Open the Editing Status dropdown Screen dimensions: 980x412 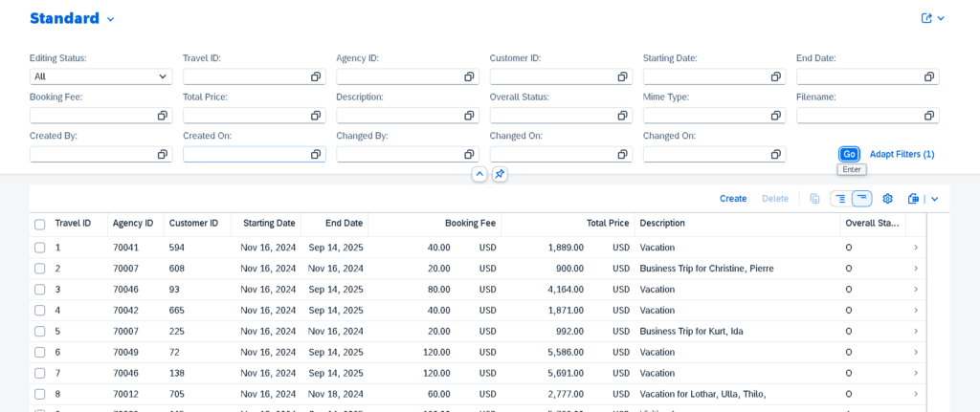pyautogui.click(x=100, y=76)
